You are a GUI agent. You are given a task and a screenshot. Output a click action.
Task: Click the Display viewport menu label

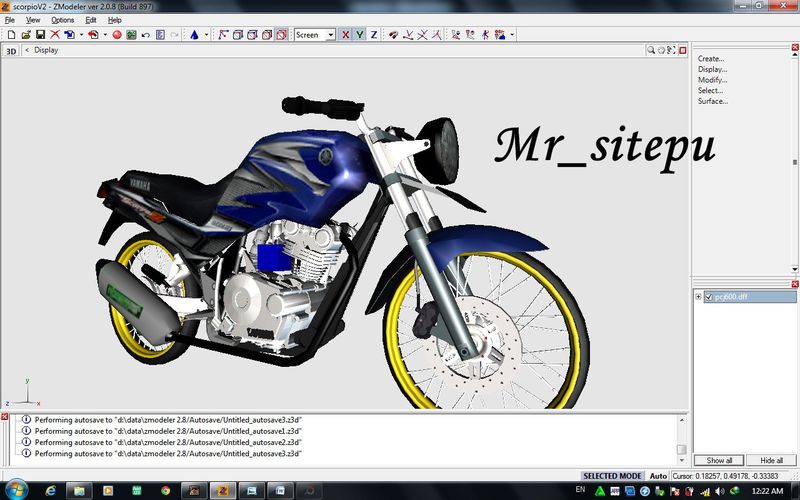(x=46, y=50)
